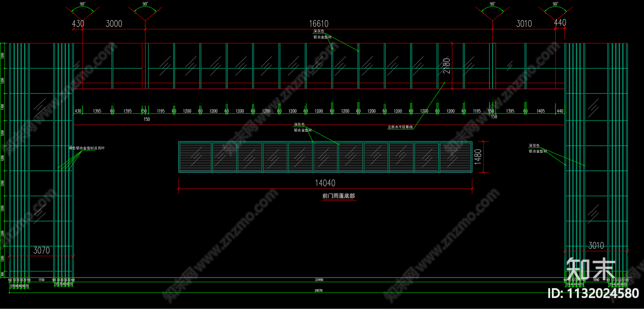Select the 16610 top dimension text
Screen dimensions: 644x309
(318, 24)
